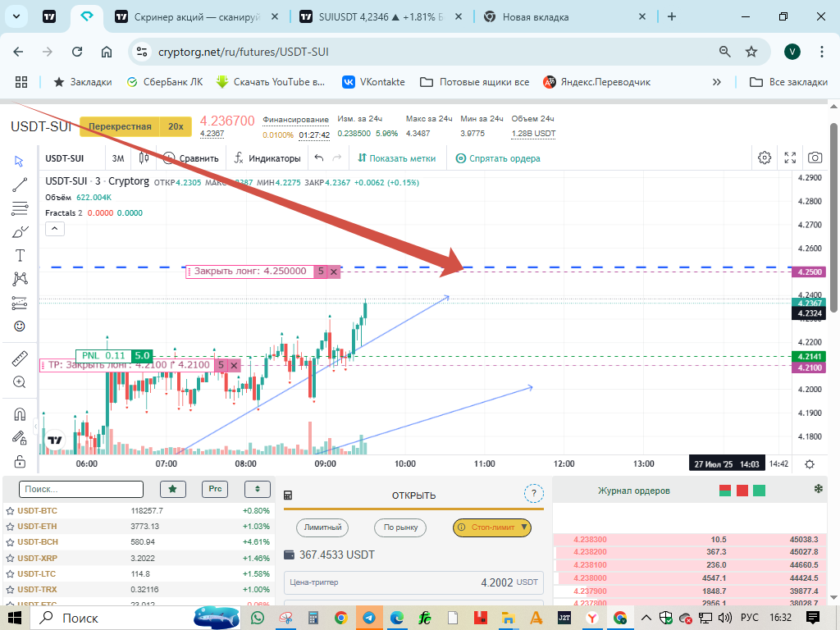Open the forecast and measurement tools

(20, 303)
